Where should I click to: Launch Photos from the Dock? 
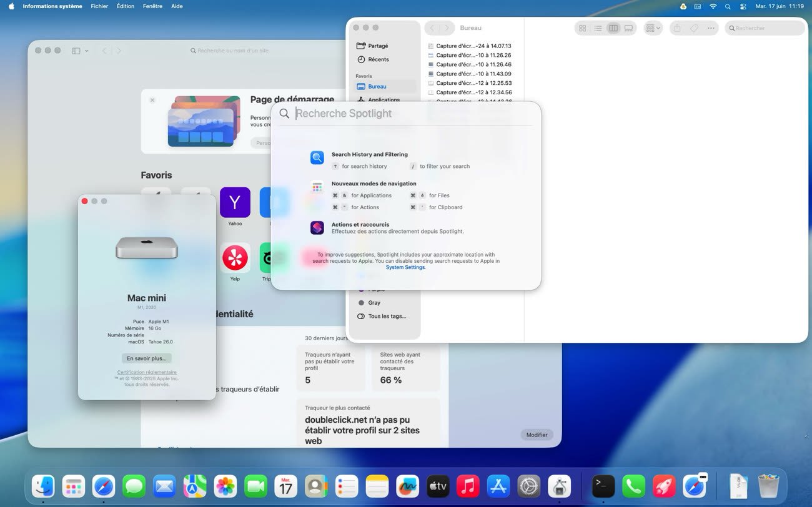pos(225,486)
